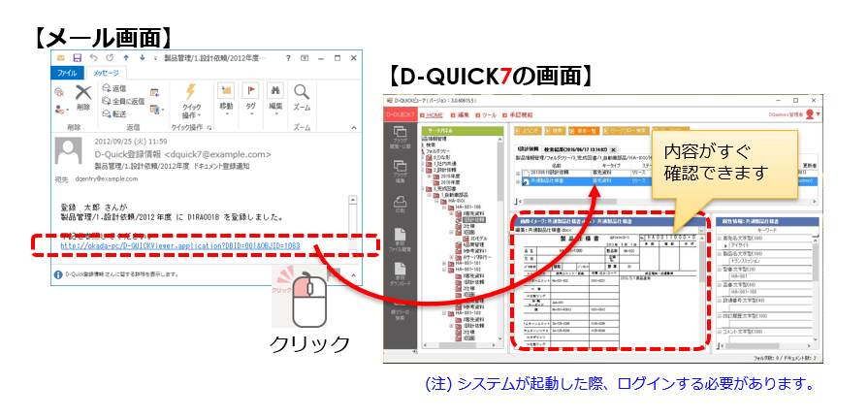Open the 移動 move dropdown
The image size is (868, 417).
pos(226,100)
